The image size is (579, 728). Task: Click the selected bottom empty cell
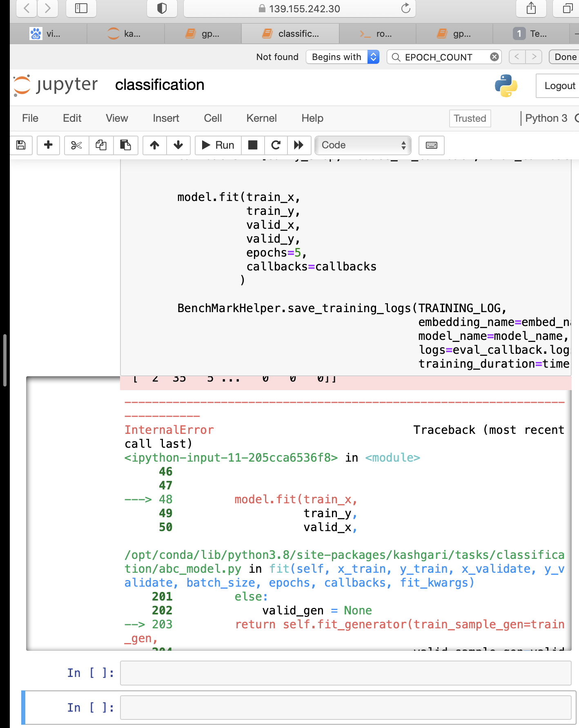345,708
